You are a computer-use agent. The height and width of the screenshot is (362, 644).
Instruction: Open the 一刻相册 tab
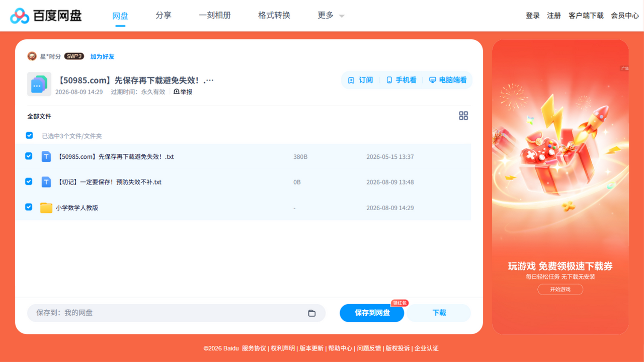pyautogui.click(x=215, y=16)
